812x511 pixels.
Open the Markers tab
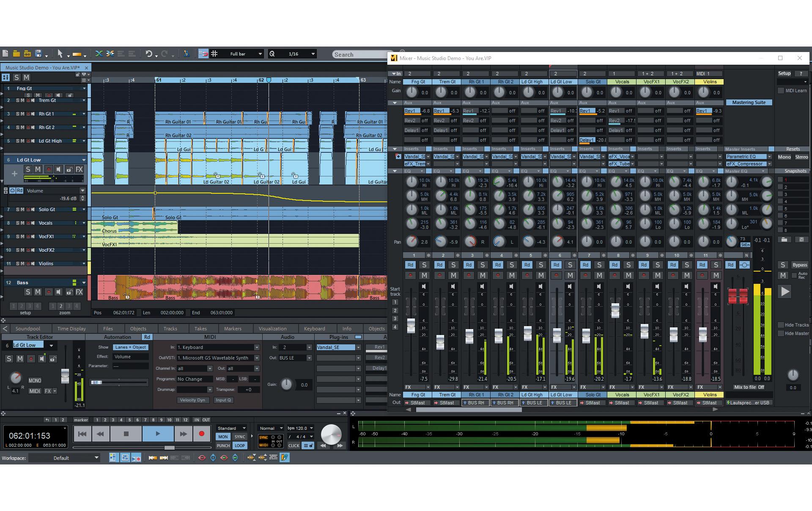click(x=233, y=329)
